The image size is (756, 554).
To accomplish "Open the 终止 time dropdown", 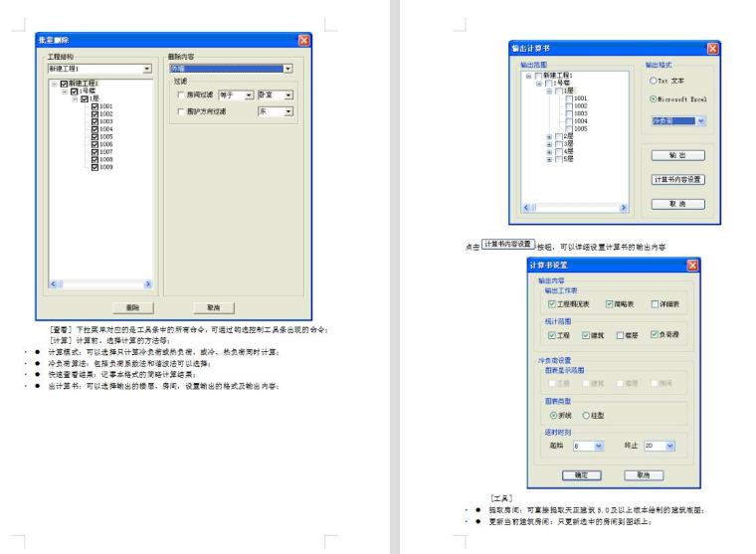I will coord(668,447).
